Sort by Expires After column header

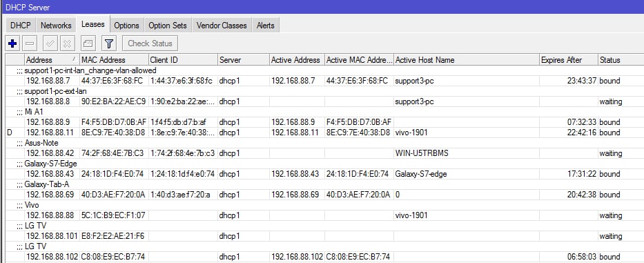(x=569, y=60)
